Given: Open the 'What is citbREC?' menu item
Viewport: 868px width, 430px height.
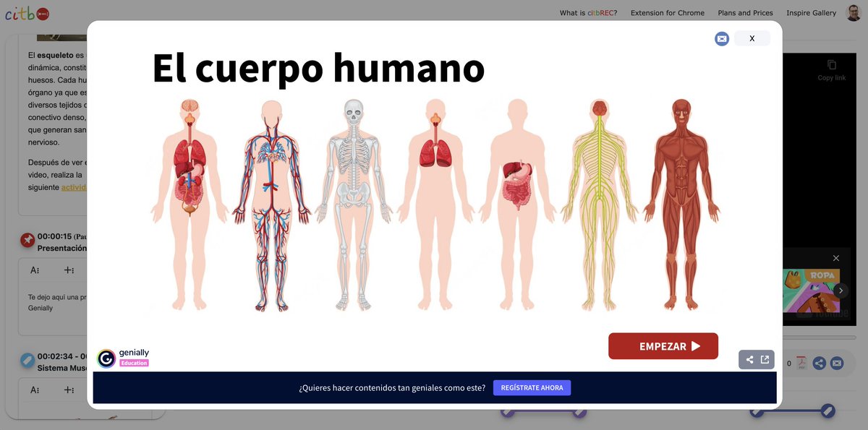Looking at the screenshot, I should point(588,13).
